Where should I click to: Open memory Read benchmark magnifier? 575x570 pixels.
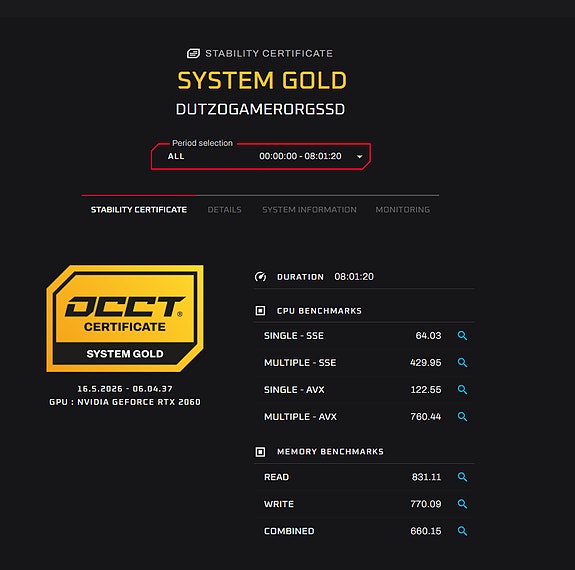(462, 477)
